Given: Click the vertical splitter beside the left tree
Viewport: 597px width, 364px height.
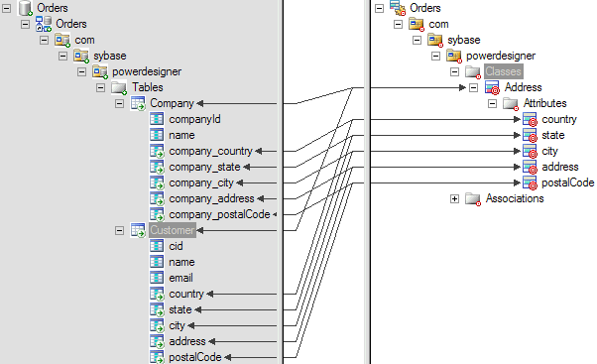Looking at the screenshot, I should (283, 182).
